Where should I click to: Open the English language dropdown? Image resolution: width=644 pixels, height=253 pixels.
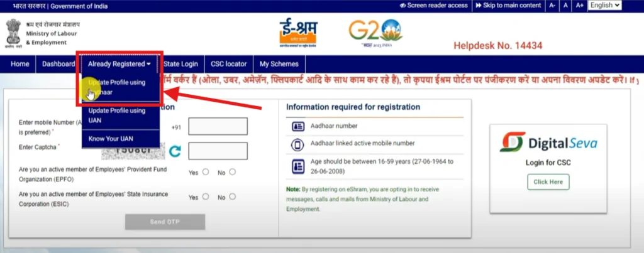pos(605,5)
